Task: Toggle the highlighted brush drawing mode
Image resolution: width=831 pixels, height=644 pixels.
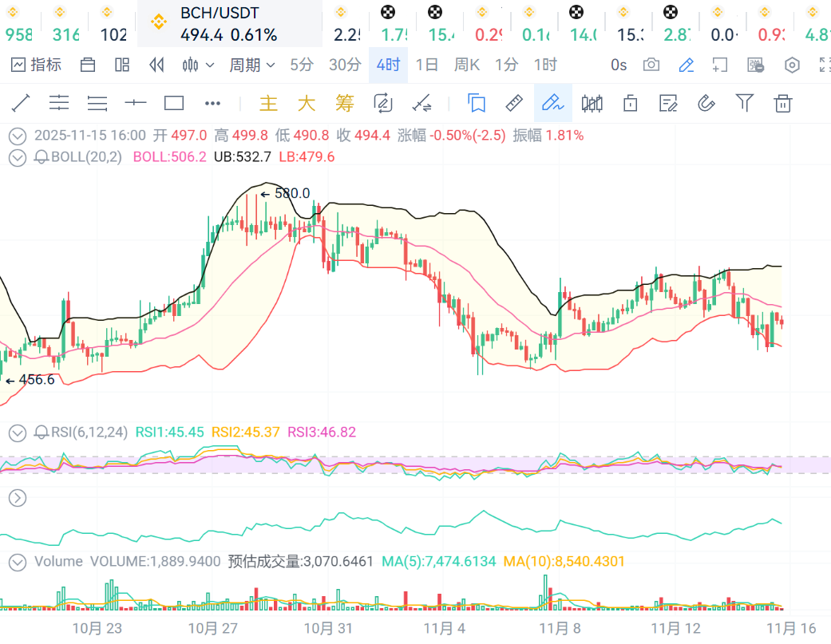Action: coord(552,103)
